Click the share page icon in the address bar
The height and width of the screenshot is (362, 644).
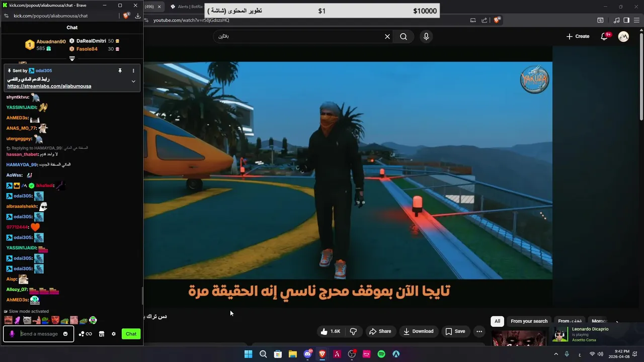tap(485, 20)
